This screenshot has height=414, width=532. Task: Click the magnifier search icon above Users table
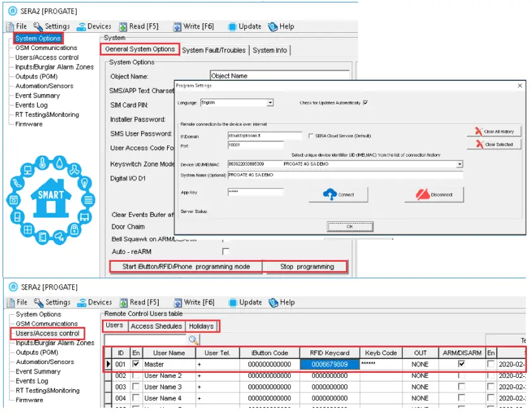[x=194, y=340]
